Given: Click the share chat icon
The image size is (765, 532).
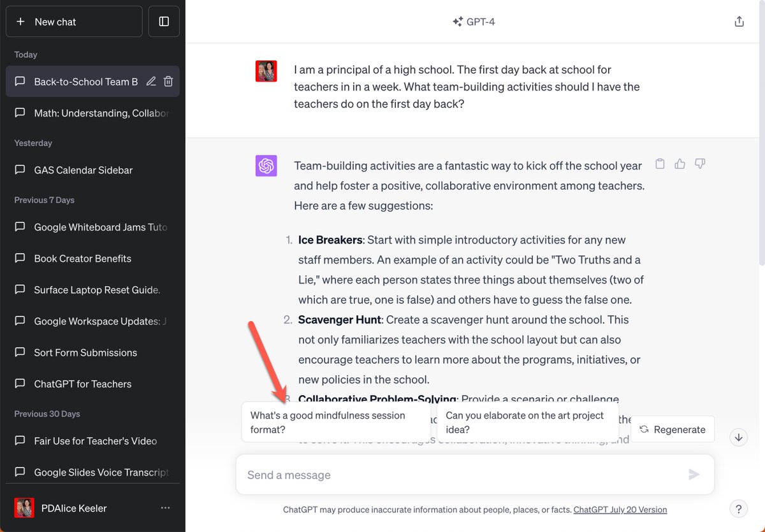Looking at the screenshot, I should [x=739, y=22].
